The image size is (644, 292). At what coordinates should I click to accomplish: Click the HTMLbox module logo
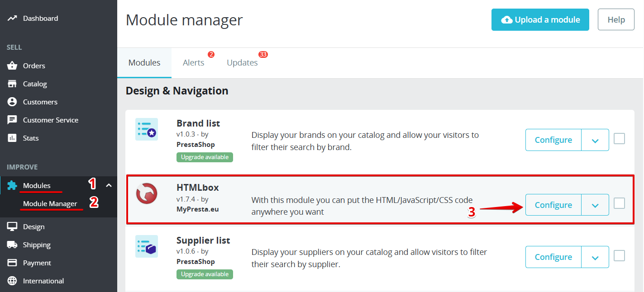pyautogui.click(x=147, y=194)
